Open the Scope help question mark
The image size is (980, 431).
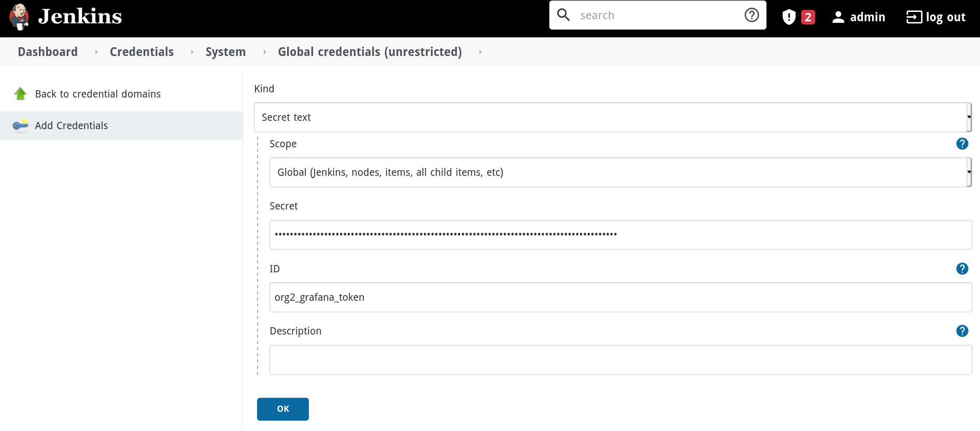click(962, 144)
